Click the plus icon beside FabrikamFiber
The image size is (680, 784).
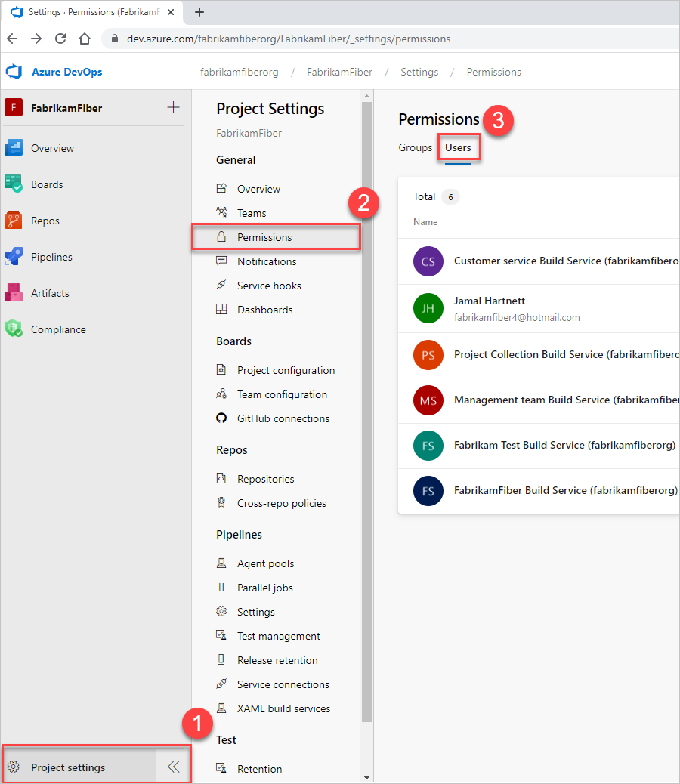173,107
